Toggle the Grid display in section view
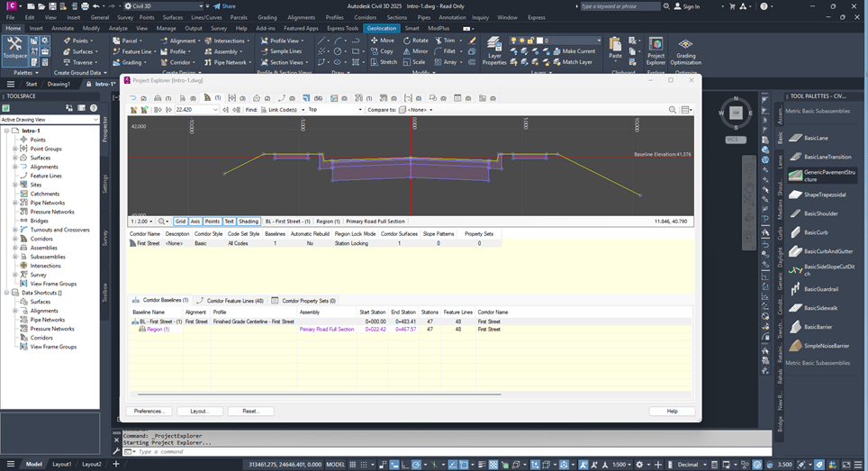Image resolution: width=868 pixels, height=471 pixels. pyautogui.click(x=180, y=221)
